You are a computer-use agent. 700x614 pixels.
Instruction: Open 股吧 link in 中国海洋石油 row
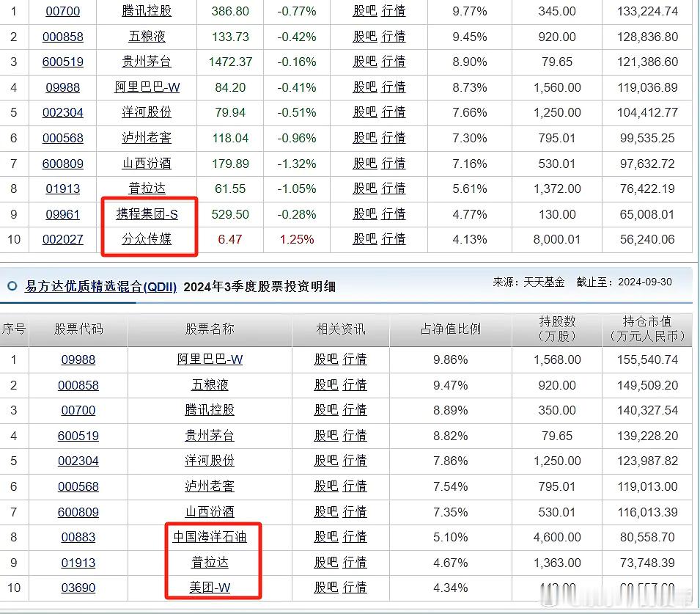(x=326, y=537)
